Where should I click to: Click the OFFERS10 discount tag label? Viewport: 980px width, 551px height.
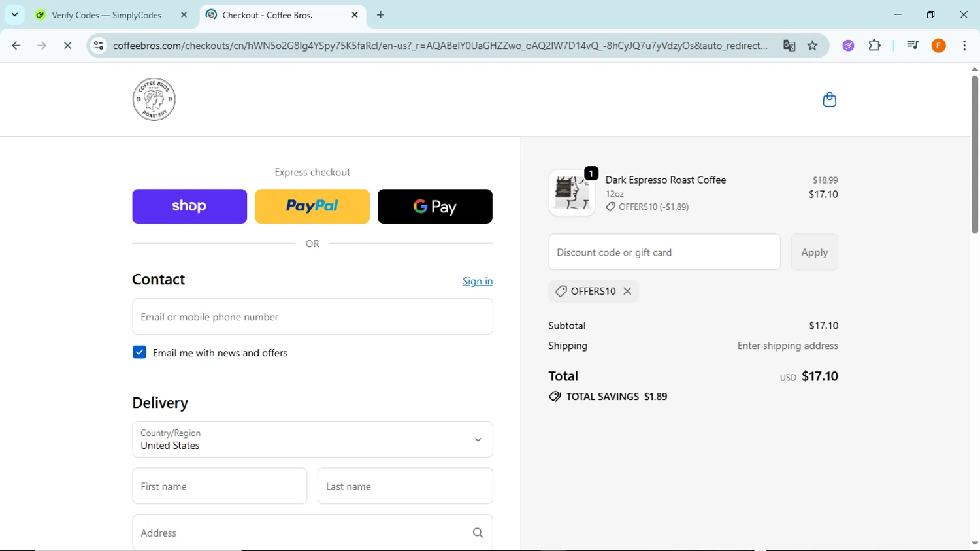(x=593, y=292)
